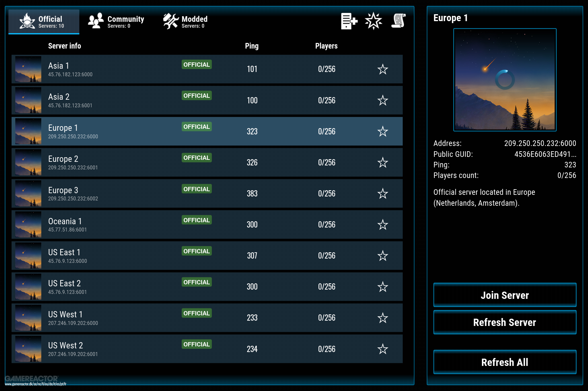Open the scroll log icon
Screen dimensions: 588x391
pyautogui.click(x=398, y=21)
